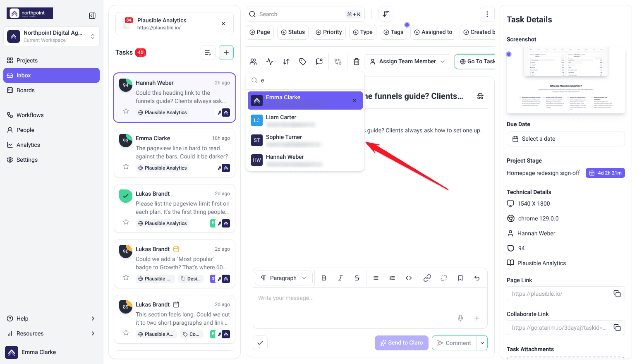Insert a numbered list

[x=392, y=278]
